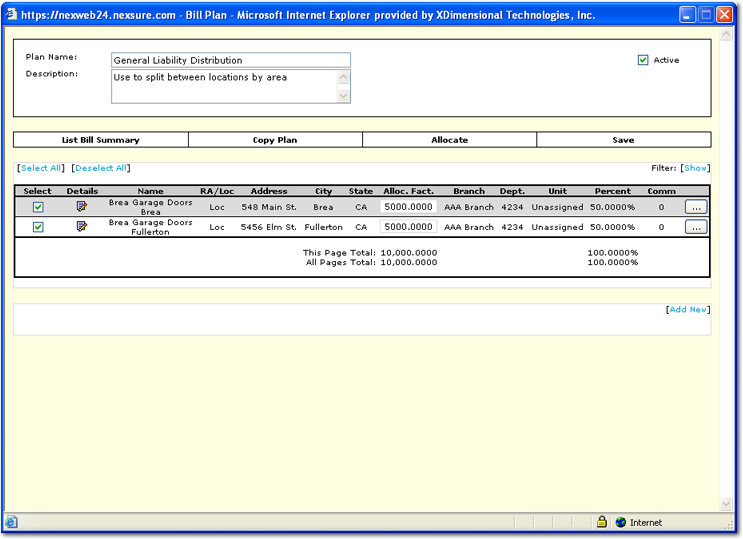The image size is (743, 539).
Task: Click 'Brea Garage Doors Brea' name cell
Action: 150,207
